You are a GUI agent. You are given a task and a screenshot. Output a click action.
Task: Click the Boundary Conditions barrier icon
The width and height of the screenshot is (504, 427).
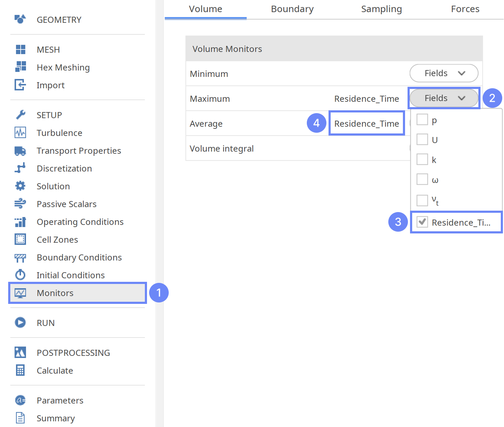pos(20,258)
